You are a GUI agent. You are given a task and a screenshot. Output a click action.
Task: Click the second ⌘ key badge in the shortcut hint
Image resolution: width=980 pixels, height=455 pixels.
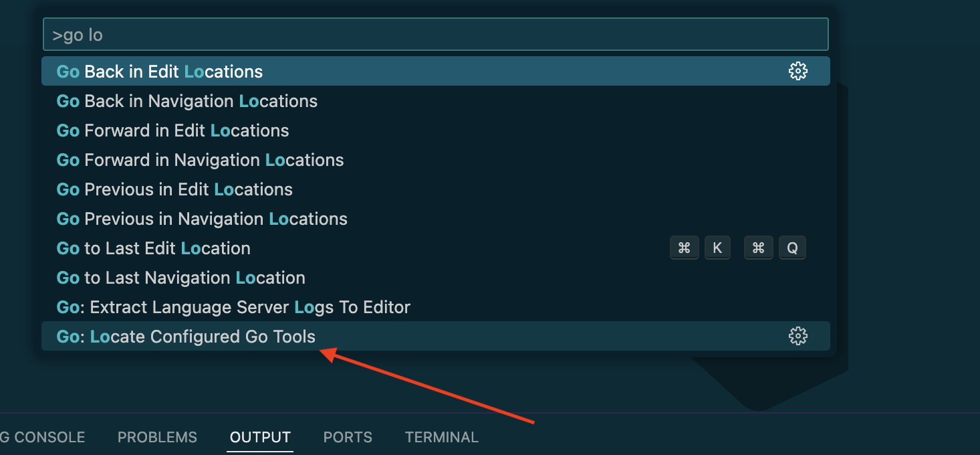point(758,248)
